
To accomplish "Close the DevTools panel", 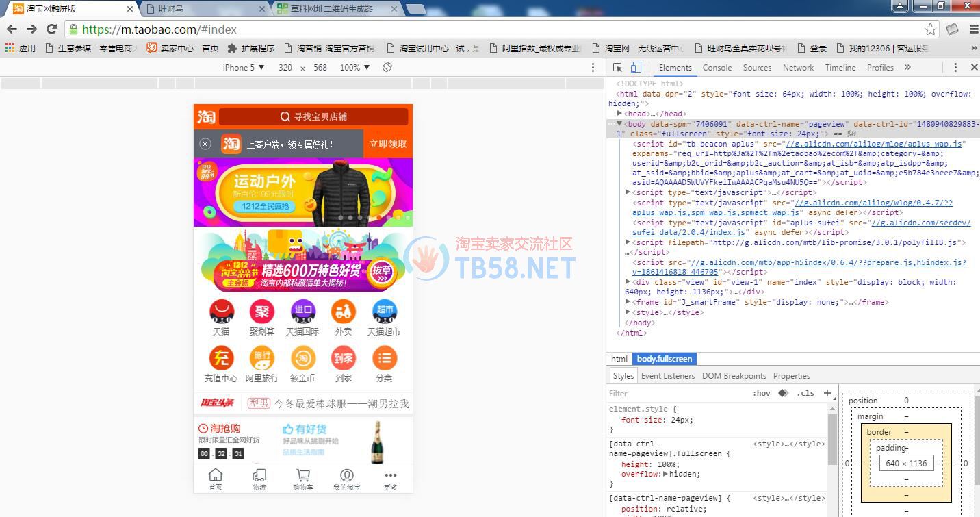I will coord(974,67).
